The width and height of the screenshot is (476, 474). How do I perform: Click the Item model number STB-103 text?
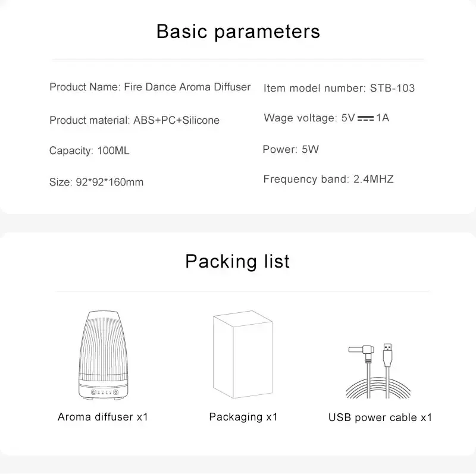click(339, 88)
